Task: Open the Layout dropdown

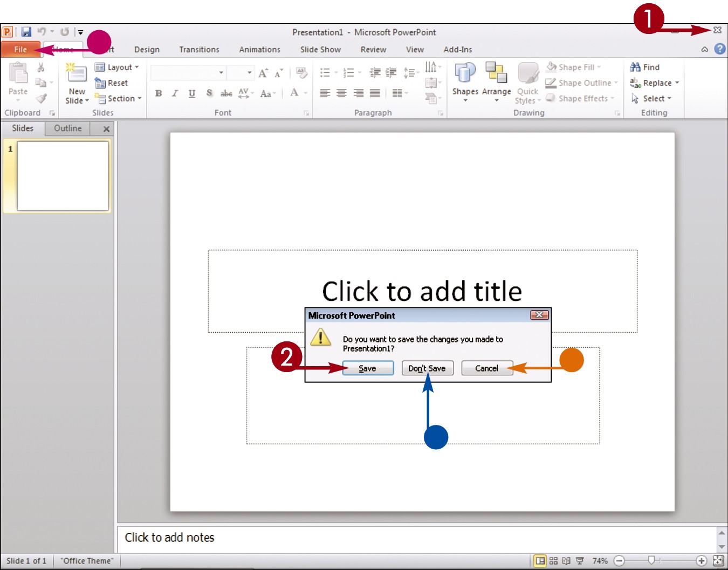Action: point(117,67)
